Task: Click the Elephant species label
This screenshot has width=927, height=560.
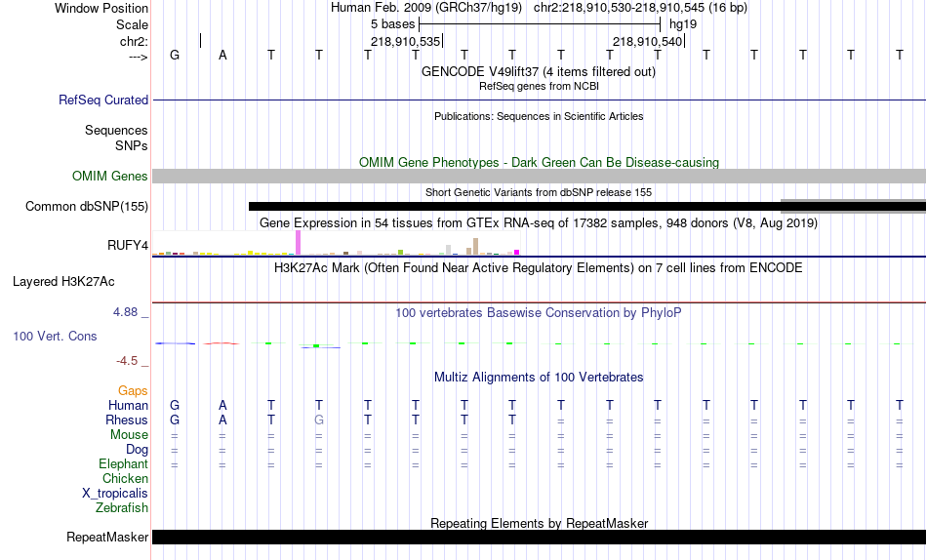Action: [x=123, y=463]
